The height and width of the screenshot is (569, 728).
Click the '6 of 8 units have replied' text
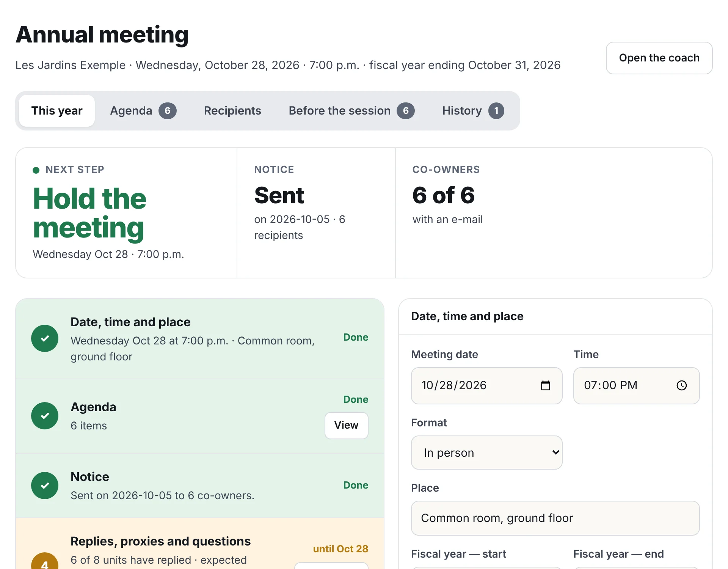pyautogui.click(x=131, y=560)
